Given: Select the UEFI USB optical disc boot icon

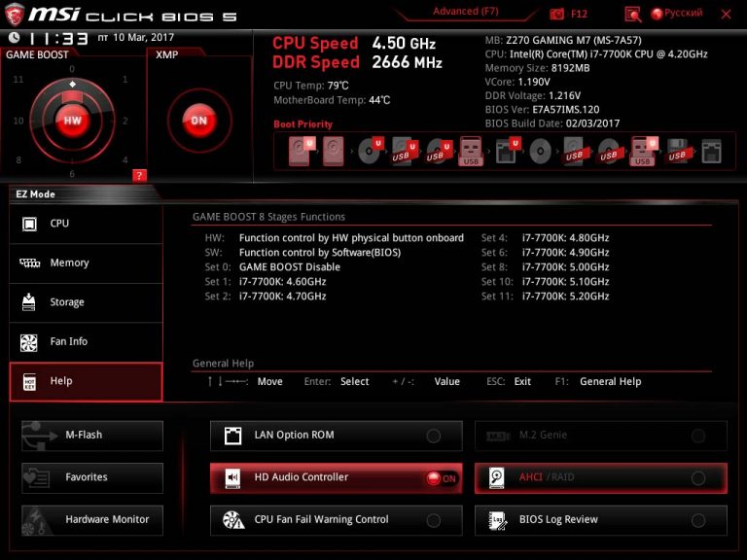Looking at the screenshot, I should click(x=439, y=152).
